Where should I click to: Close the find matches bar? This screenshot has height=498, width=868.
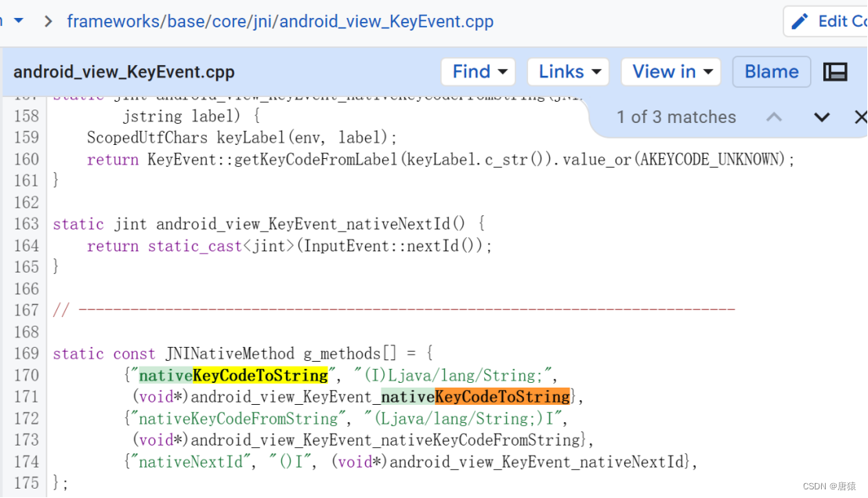860,117
